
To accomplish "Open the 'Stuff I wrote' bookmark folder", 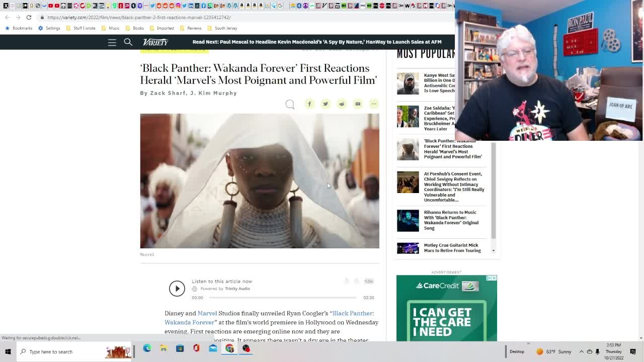I will (80, 28).
